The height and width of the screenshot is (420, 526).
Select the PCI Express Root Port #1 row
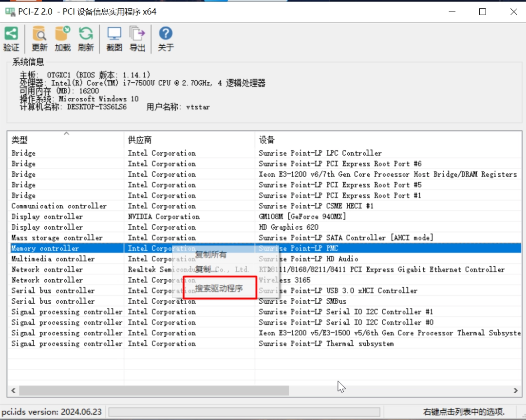coord(265,196)
